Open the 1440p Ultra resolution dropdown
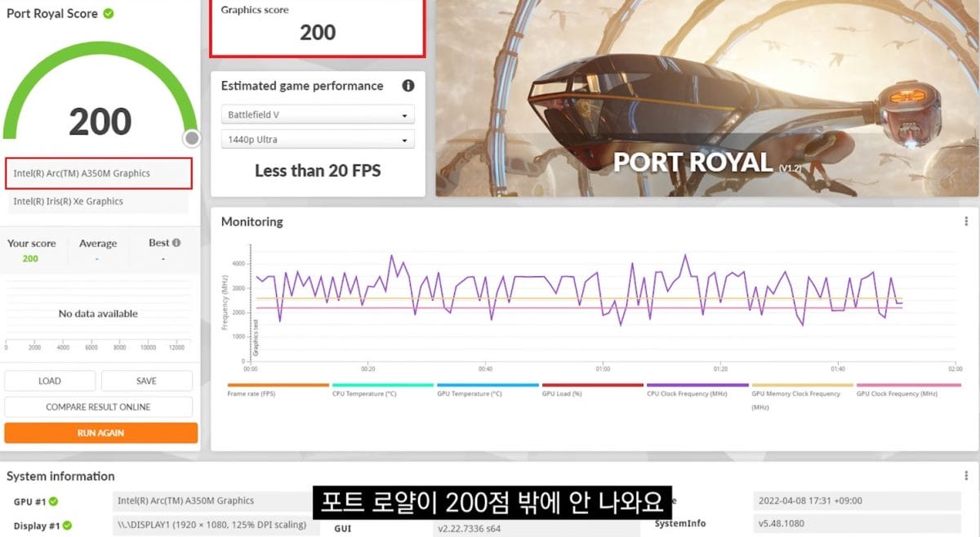The image size is (980, 537). point(318,140)
